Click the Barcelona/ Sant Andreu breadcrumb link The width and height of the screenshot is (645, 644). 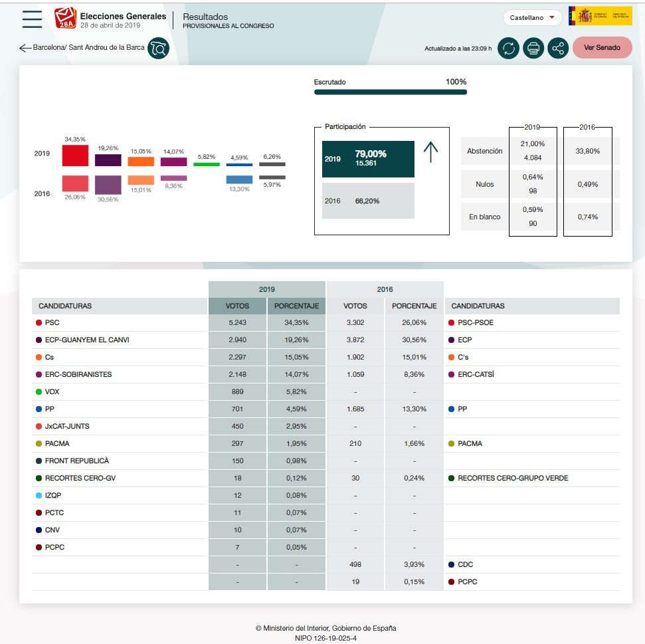(x=88, y=48)
